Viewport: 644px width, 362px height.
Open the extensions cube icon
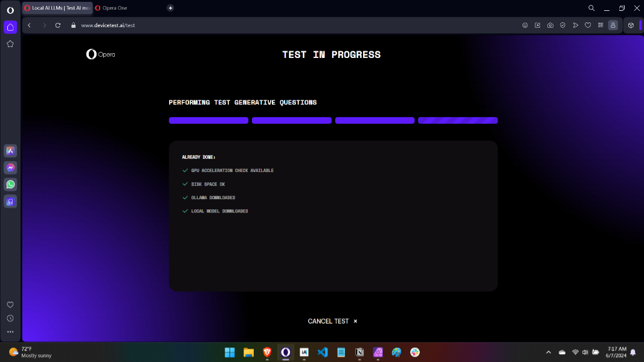point(631,25)
